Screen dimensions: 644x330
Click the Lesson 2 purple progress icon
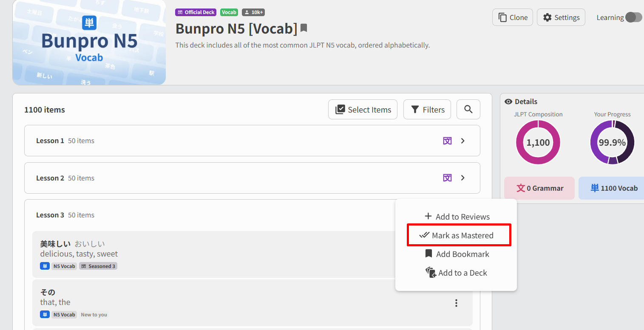pyautogui.click(x=447, y=178)
